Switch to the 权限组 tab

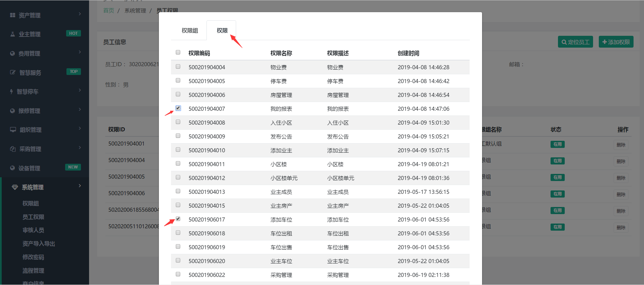tap(190, 30)
